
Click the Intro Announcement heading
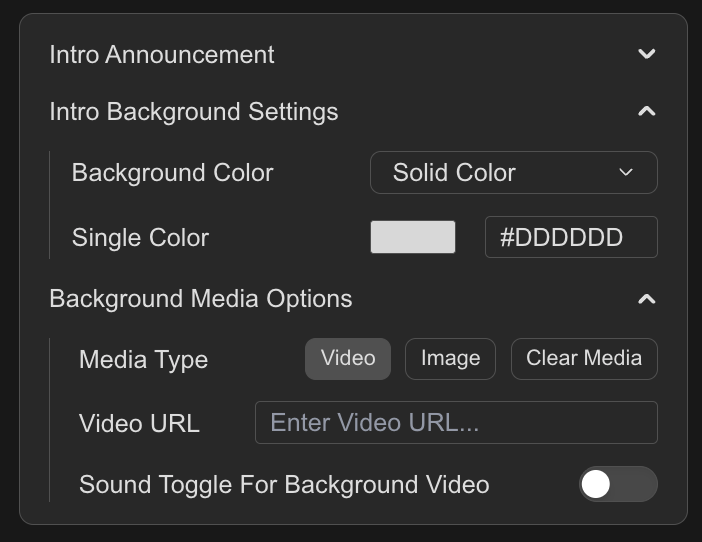[x=162, y=55]
